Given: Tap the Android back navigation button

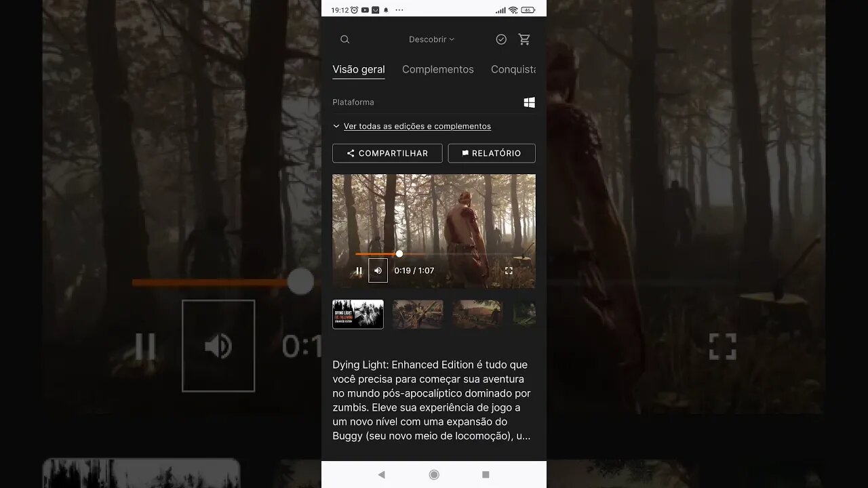Looking at the screenshot, I should pos(381,474).
